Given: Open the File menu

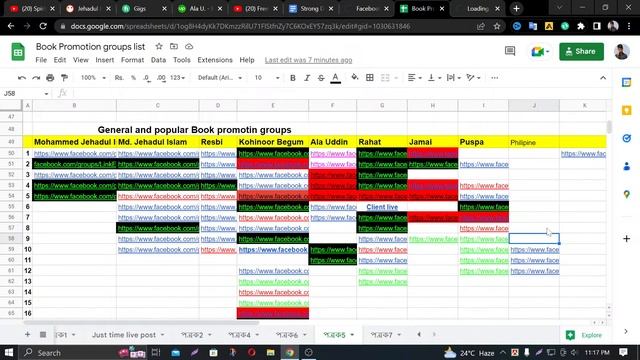Looking at the screenshot, I should coord(41,60).
